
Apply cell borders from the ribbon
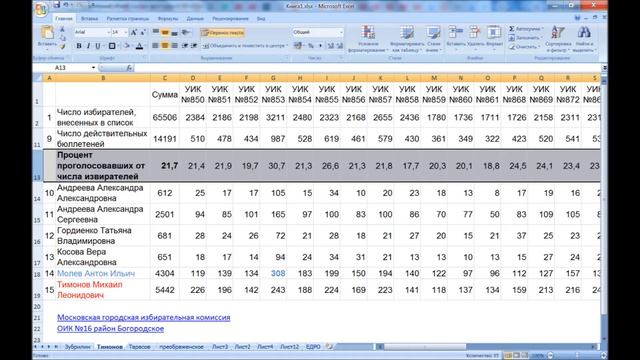coord(112,46)
